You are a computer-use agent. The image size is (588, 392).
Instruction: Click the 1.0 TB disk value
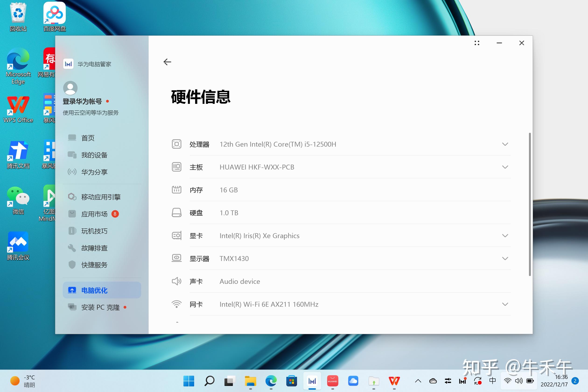229,213
